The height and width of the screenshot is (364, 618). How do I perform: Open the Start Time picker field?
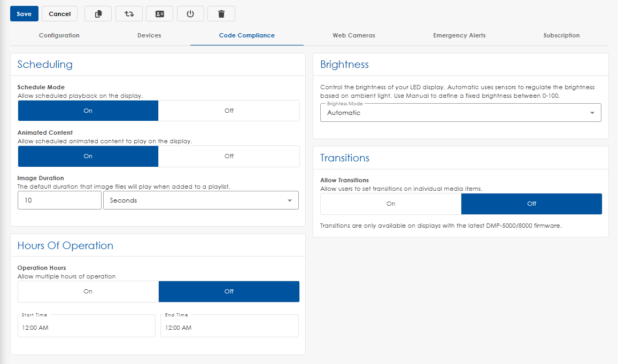(86, 327)
